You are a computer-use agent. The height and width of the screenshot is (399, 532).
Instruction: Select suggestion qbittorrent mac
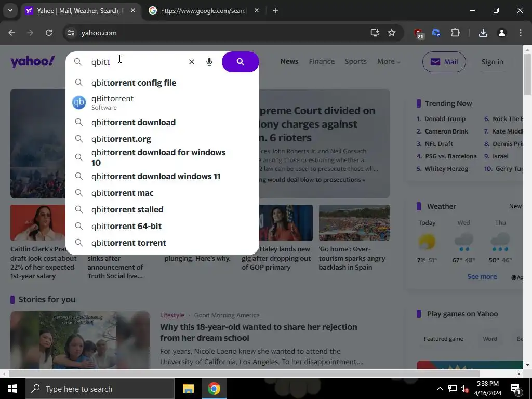click(x=162, y=193)
